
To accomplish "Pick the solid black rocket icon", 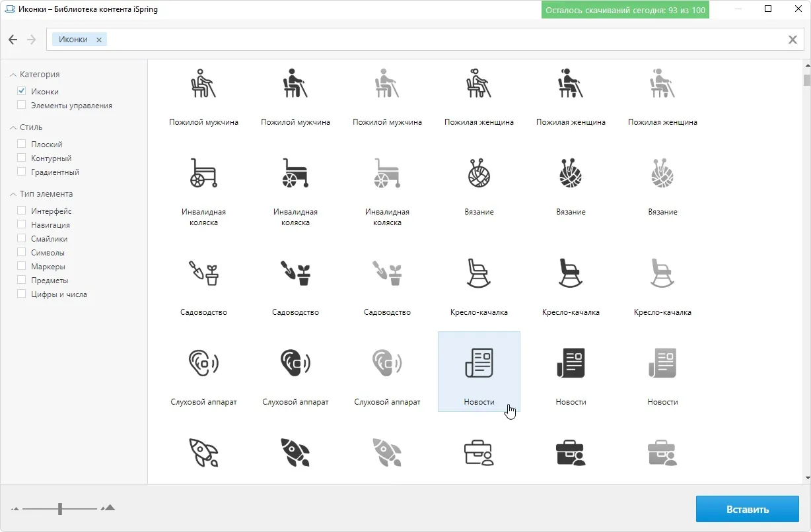I will (x=295, y=453).
